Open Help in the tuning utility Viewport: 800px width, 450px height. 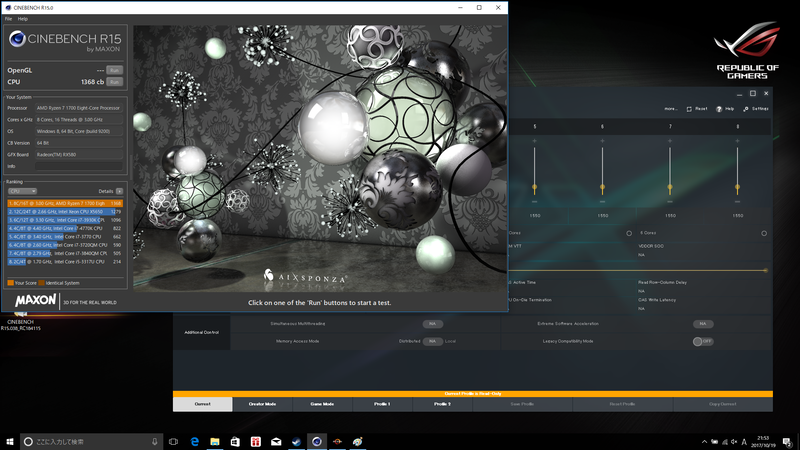point(725,109)
